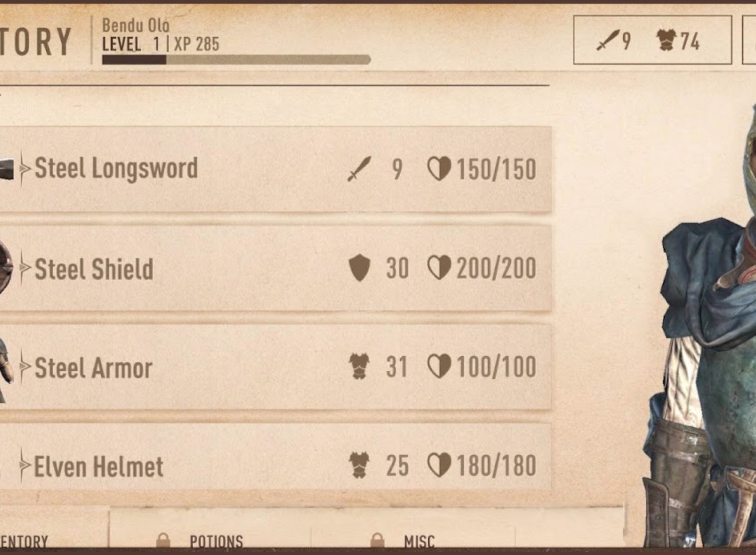Select the Elven Helmet item name
Image resolution: width=756 pixels, height=555 pixels.
point(99,467)
